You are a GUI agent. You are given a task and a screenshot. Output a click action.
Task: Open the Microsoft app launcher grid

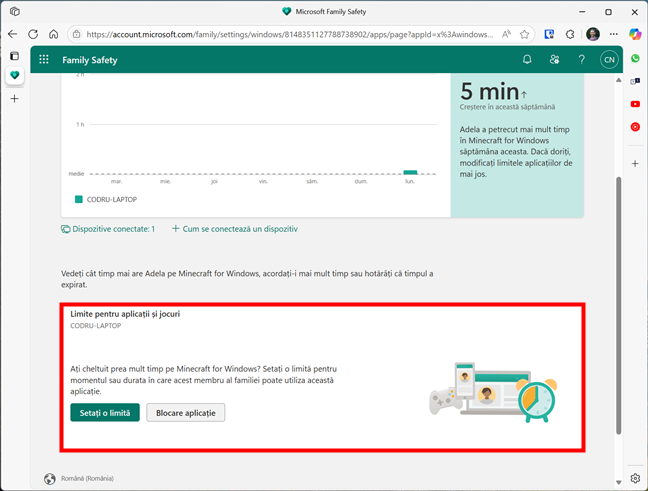pos(44,60)
